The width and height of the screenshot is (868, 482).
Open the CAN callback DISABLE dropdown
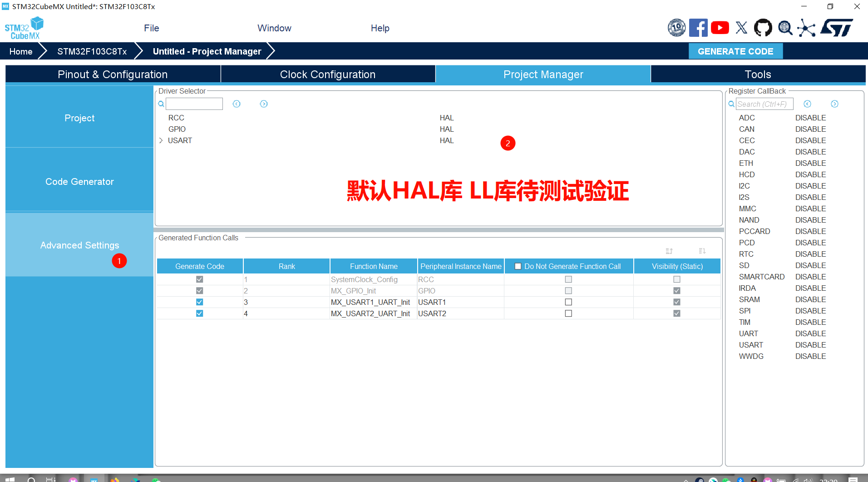(810, 129)
